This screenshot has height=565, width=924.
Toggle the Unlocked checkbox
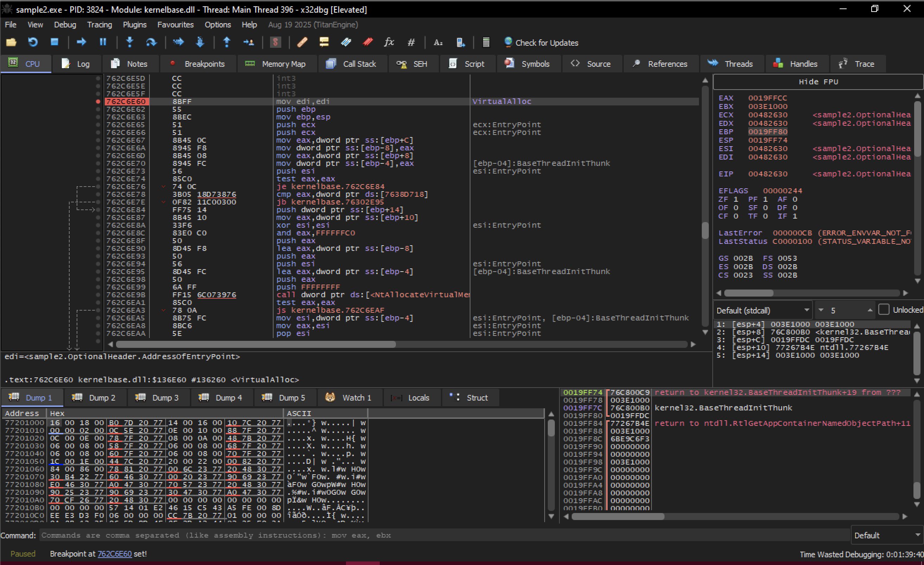point(884,310)
